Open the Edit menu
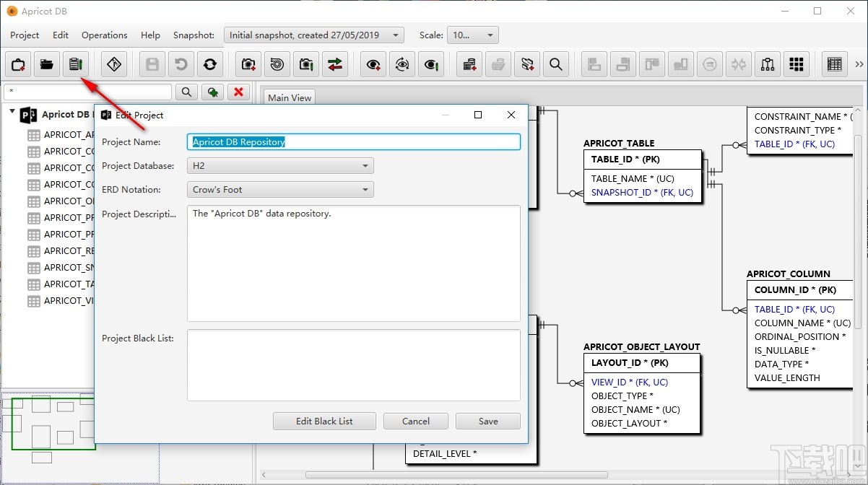The width and height of the screenshot is (868, 485). (x=61, y=35)
